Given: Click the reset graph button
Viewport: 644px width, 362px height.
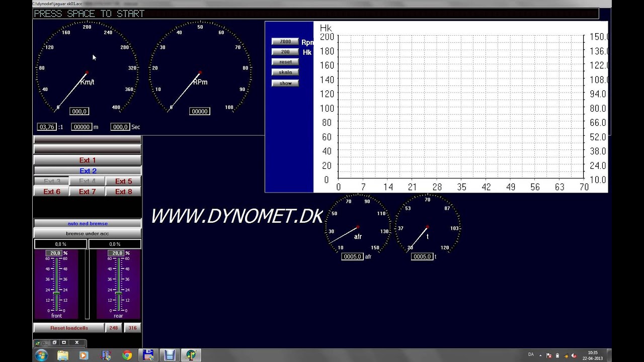Looking at the screenshot, I should pos(285,62).
